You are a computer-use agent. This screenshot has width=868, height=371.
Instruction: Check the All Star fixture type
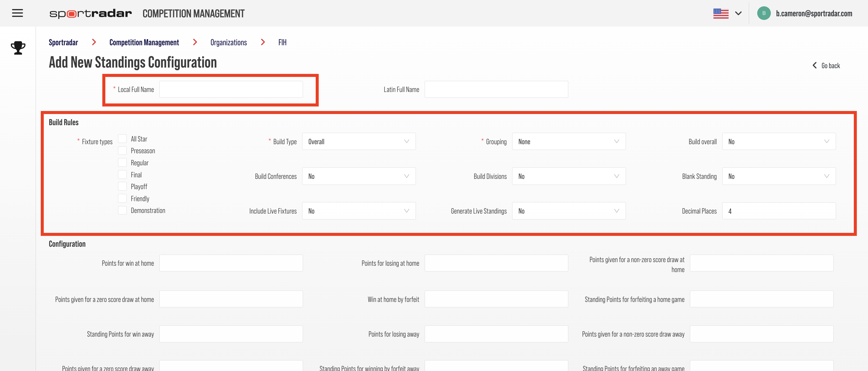pyautogui.click(x=122, y=139)
